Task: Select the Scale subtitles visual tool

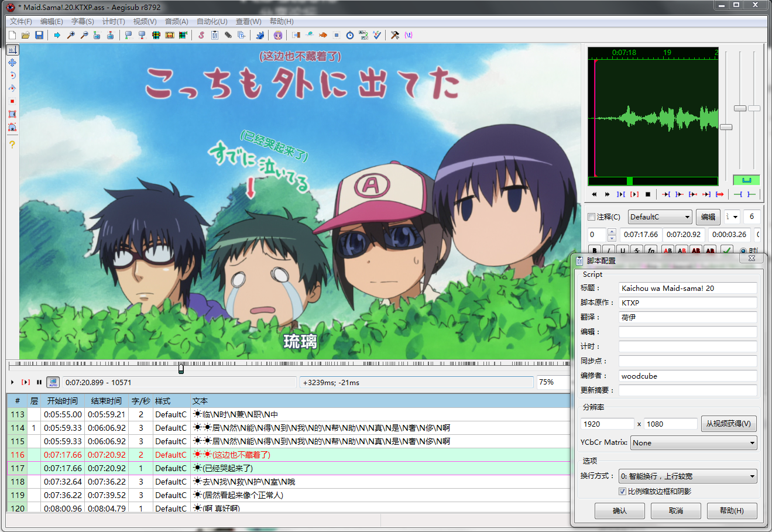Action: point(12,101)
